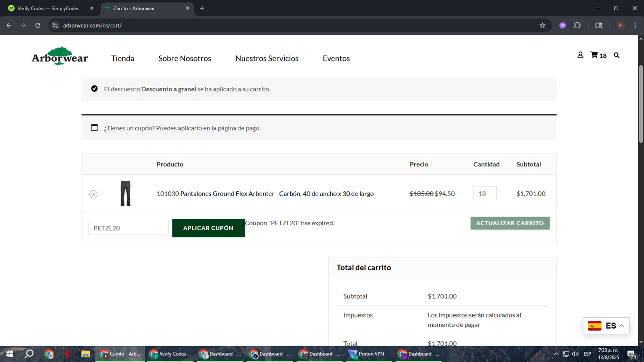Click the coupon code field containing PETZL20

tap(128, 228)
